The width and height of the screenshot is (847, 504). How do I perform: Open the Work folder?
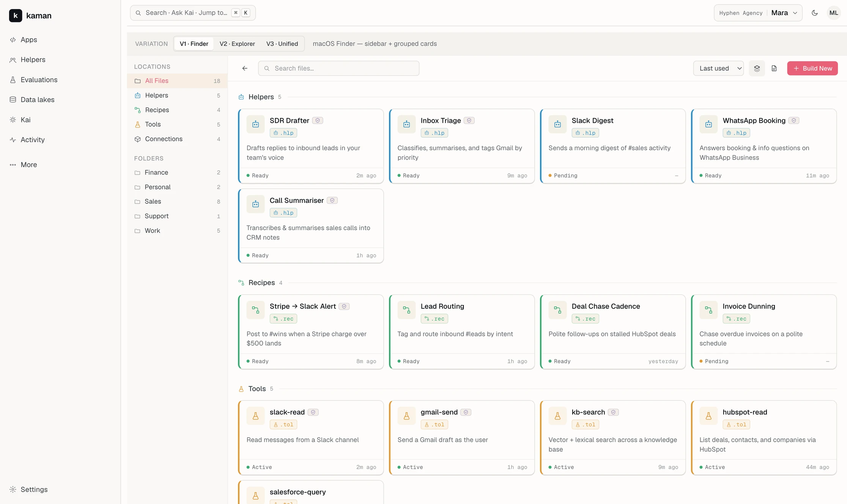pos(177,231)
